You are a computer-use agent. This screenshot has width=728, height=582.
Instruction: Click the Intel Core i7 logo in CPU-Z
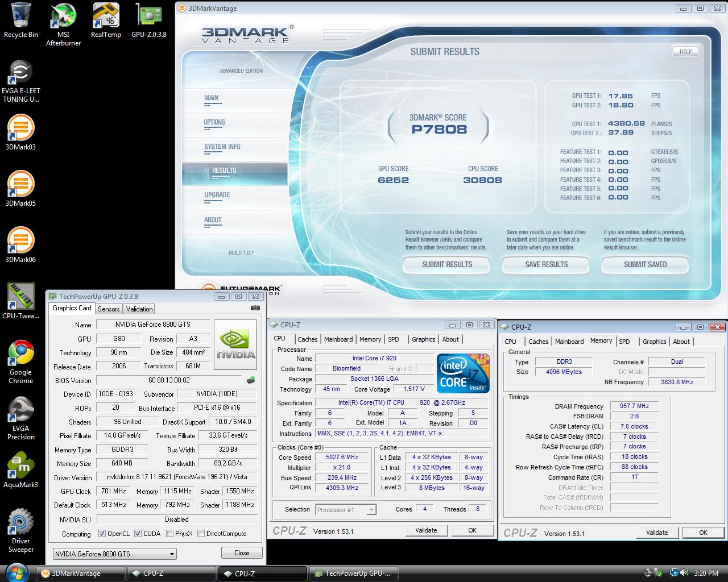click(463, 372)
